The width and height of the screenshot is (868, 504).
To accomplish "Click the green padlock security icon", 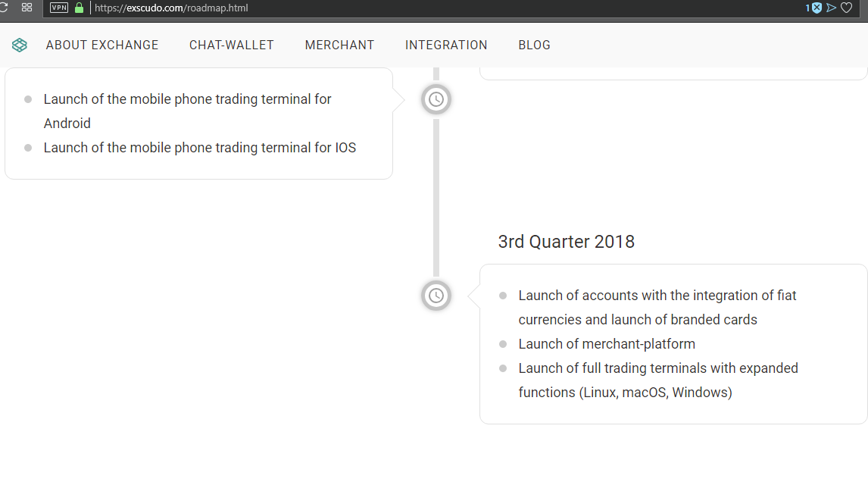I will tap(80, 8).
